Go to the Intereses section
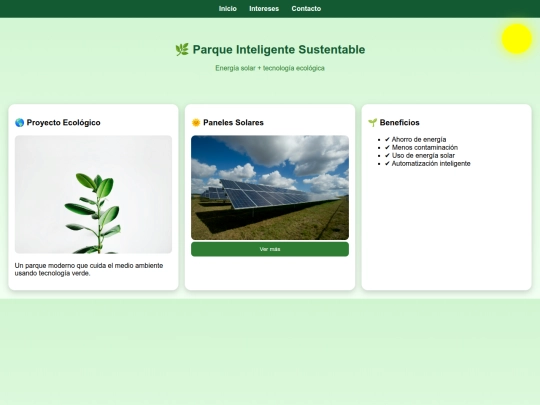540x405 pixels. click(264, 9)
